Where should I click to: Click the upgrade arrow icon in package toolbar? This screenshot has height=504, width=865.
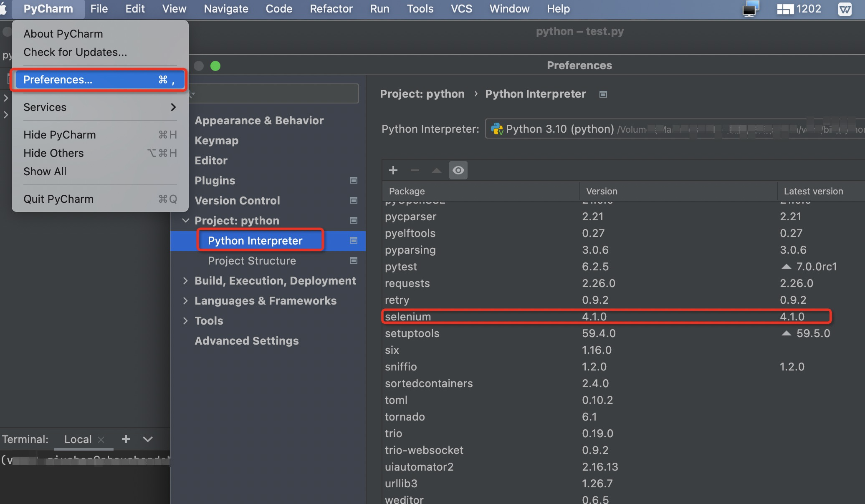[436, 170]
